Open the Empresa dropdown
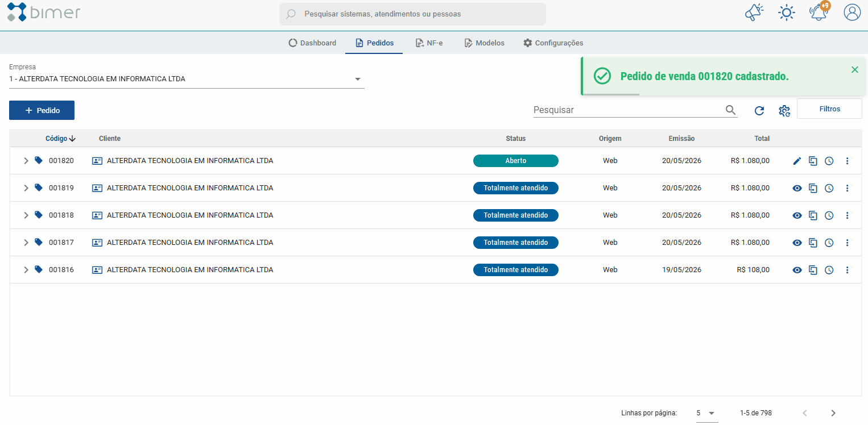 pyautogui.click(x=187, y=79)
